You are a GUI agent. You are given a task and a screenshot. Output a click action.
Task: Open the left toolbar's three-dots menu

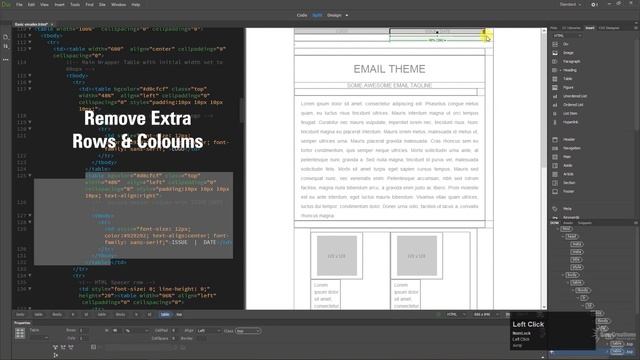coord(6,60)
